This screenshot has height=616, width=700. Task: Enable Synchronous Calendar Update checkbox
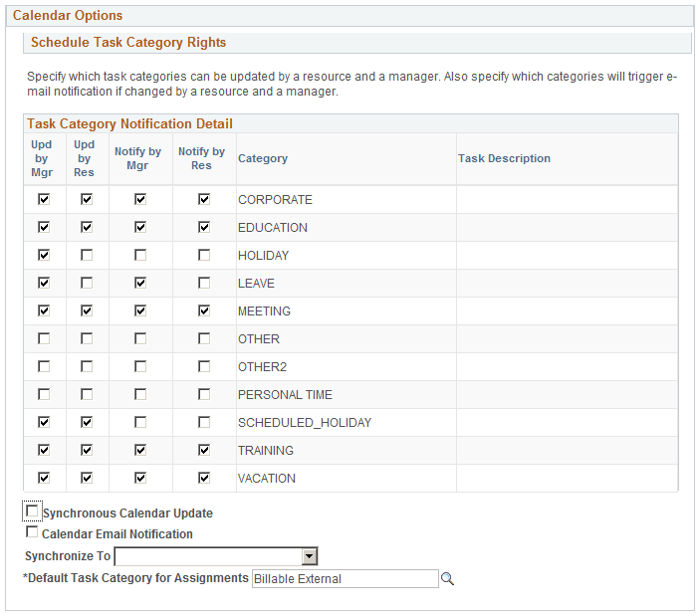pos(32,511)
